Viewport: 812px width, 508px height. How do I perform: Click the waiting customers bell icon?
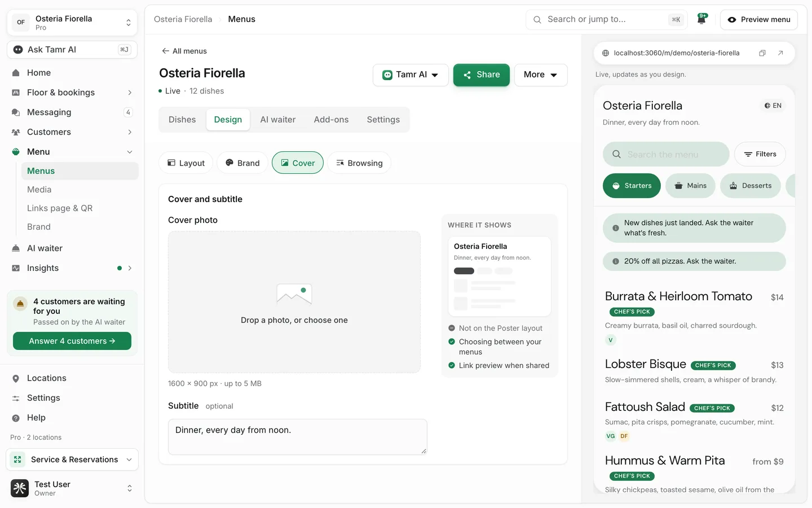click(x=20, y=304)
